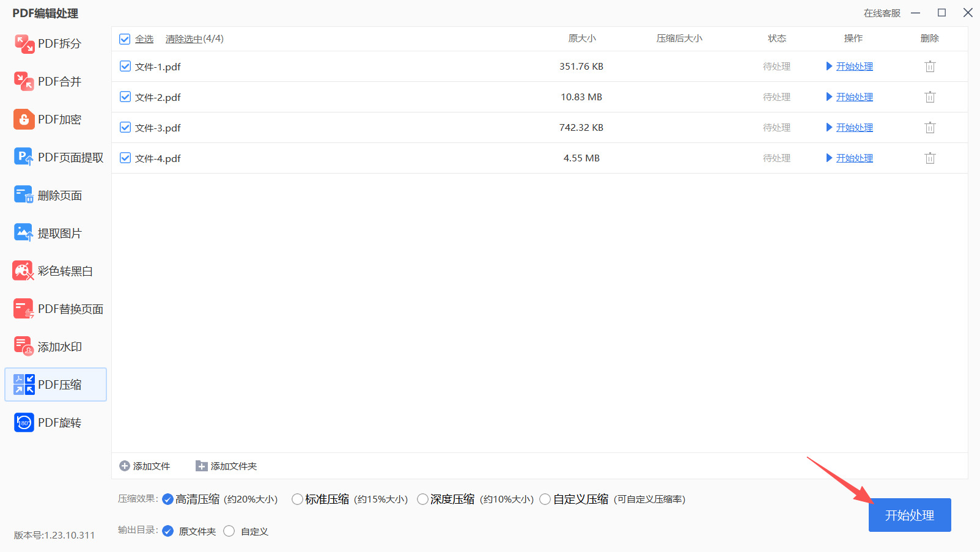Click the blue 开始处理 button
The image size is (980, 552).
click(x=910, y=515)
